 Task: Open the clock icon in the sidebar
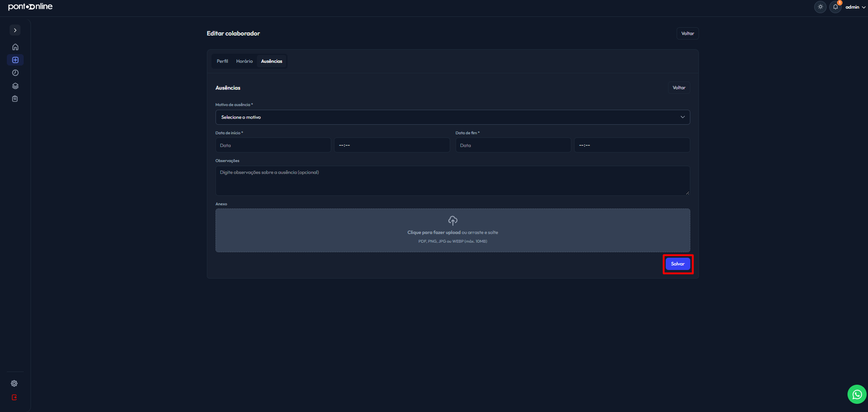point(15,73)
